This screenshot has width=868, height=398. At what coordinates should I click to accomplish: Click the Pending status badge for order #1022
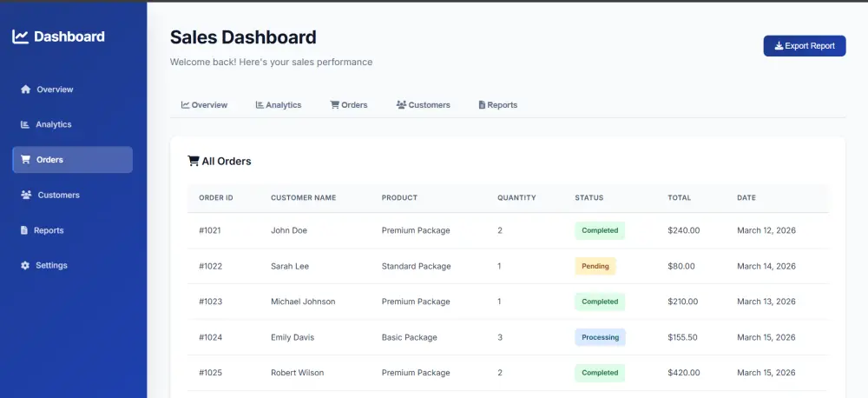tap(595, 266)
